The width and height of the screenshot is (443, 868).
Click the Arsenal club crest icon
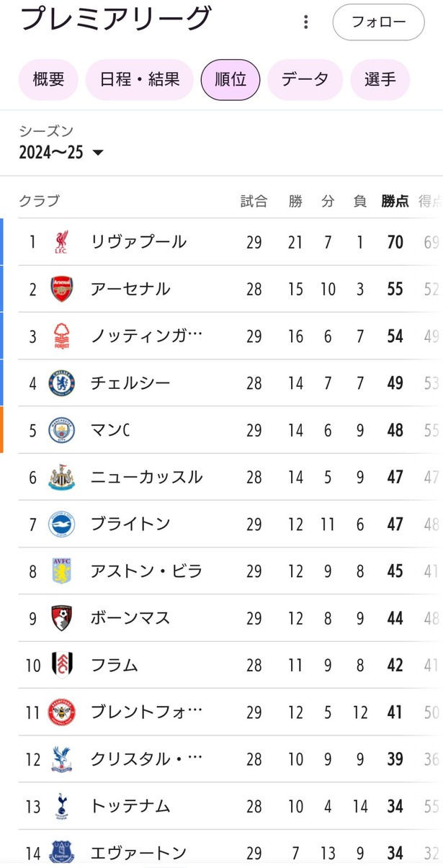[61, 289]
